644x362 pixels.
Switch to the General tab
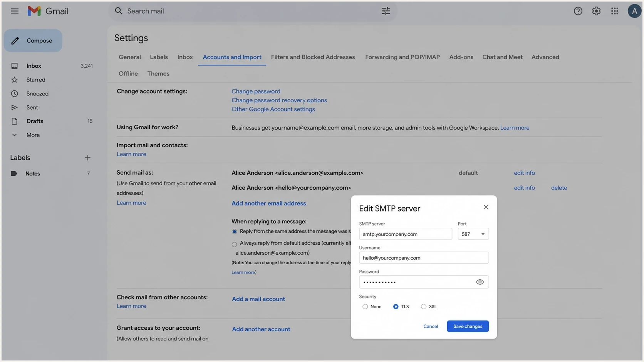129,57
